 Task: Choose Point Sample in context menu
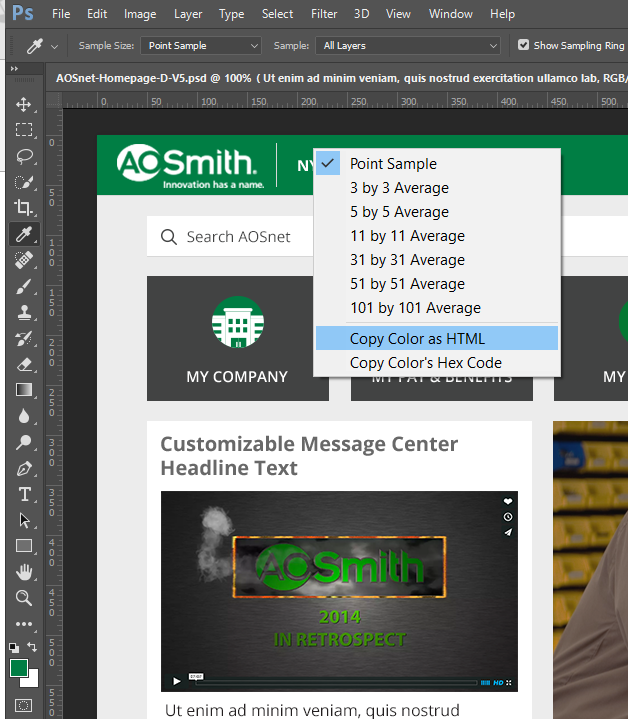click(437, 164)
